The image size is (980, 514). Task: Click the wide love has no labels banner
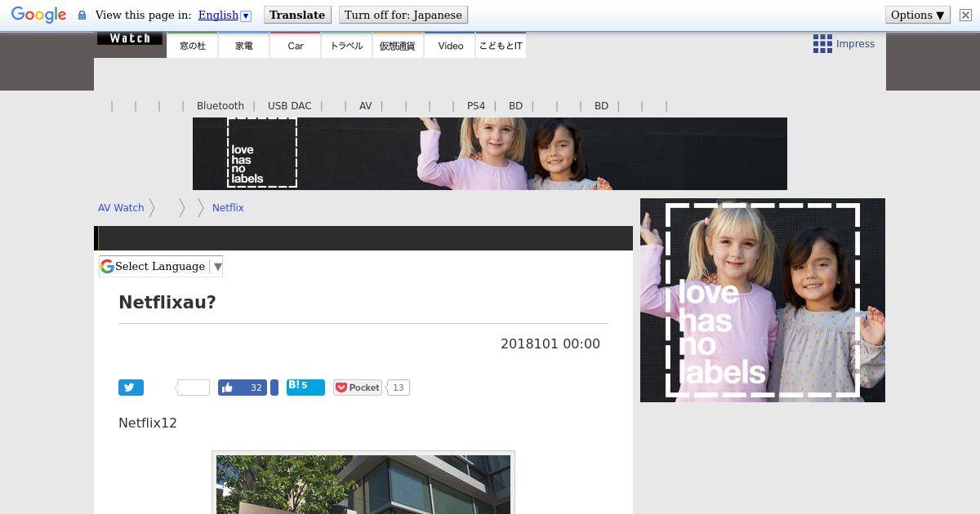coord(490,153)
